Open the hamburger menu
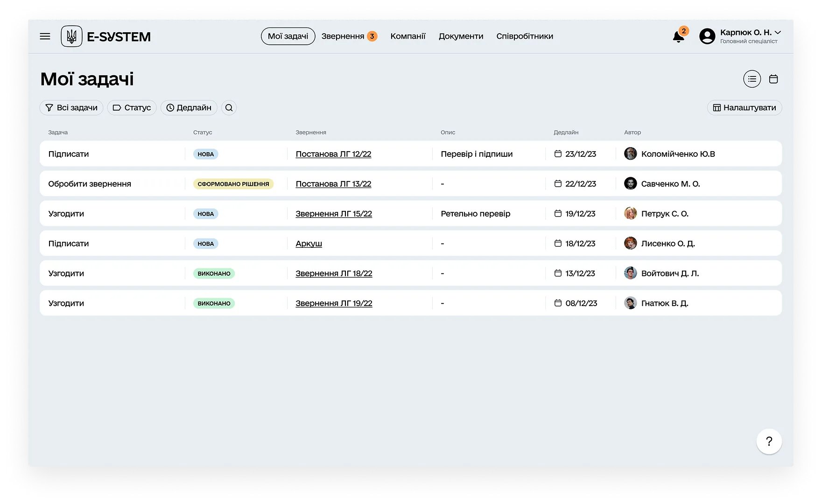Screen dimensions: 822x504 tap(45, 36)
